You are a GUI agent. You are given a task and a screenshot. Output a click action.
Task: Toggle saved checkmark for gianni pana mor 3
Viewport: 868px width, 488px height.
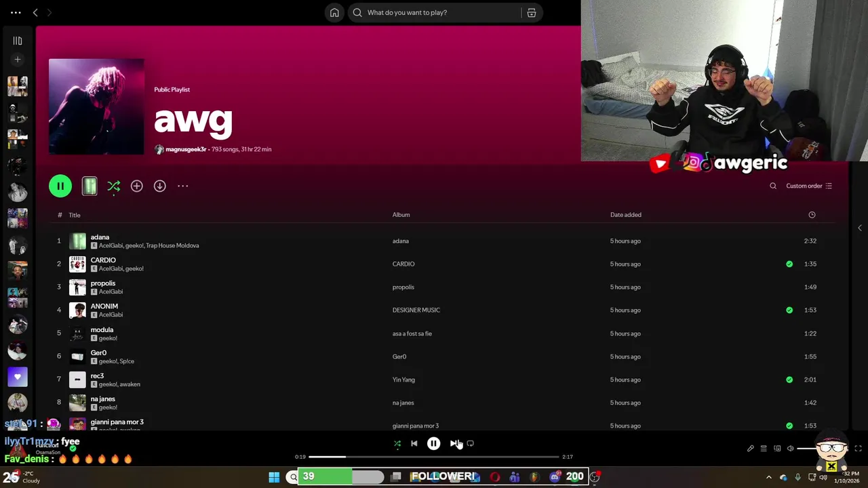[x=789, y=426]
